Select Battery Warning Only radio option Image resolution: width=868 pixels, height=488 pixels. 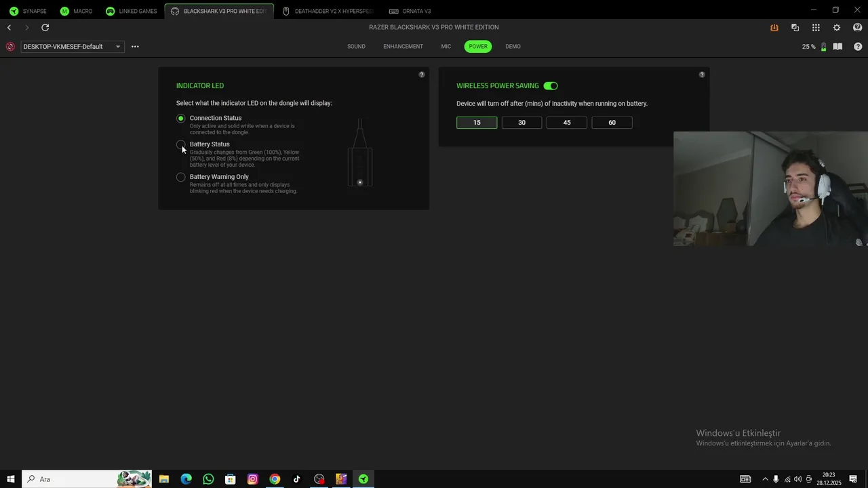tap(180, 177)
